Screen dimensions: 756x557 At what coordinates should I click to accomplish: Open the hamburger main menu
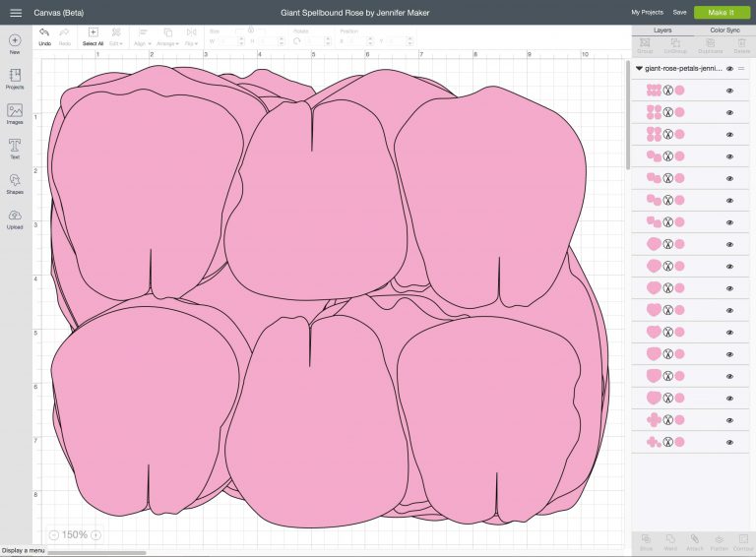(x=16, y=13)
